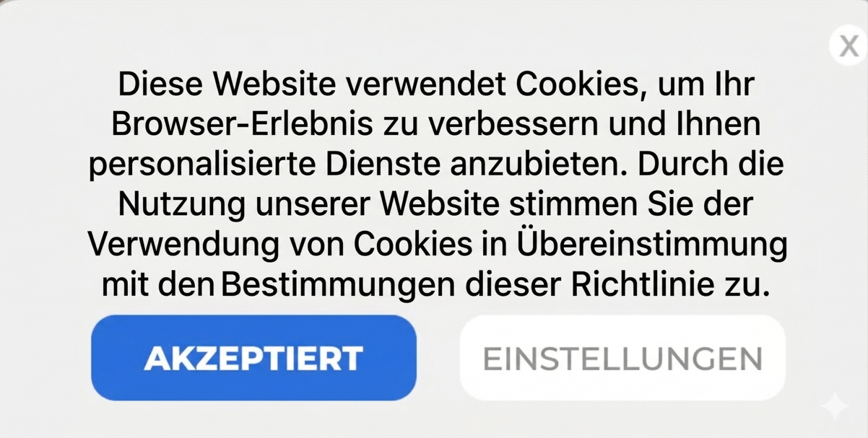Screen dimensions: 868x438
Task: Click the word "Übereinstimmung" in the text
Action: pyautogui.click(x=652, y=245)
